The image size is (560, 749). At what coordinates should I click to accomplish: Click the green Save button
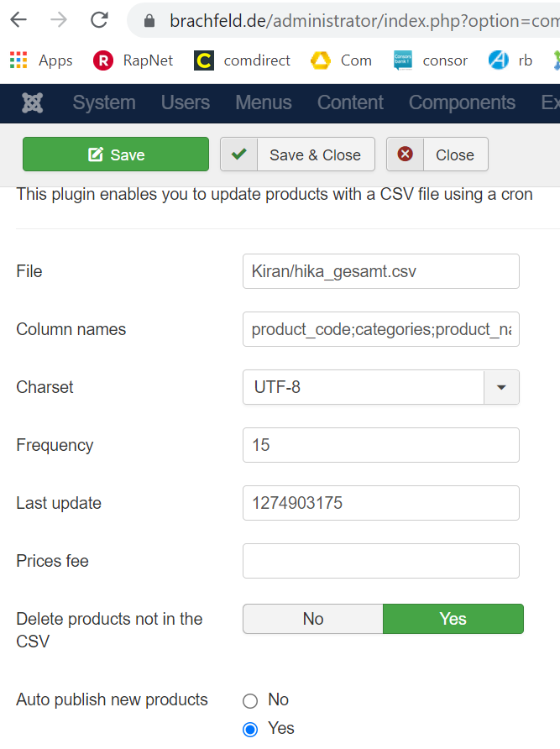click(x=116, y=155)
